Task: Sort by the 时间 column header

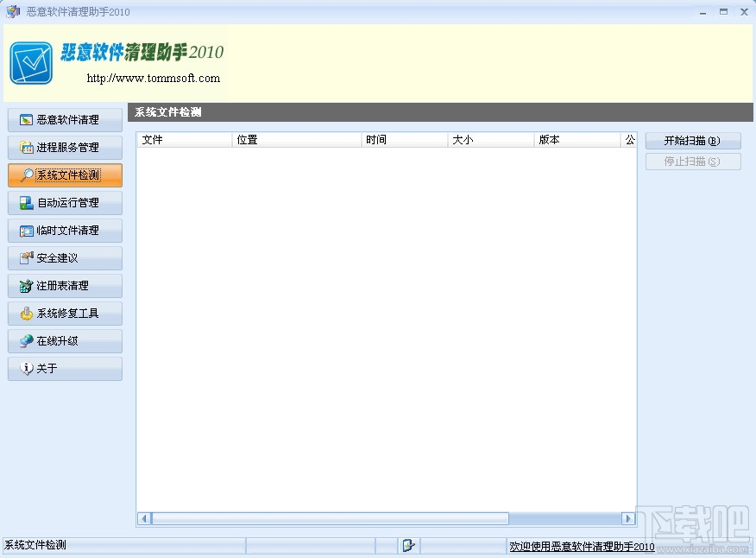Action: [405, 140]
